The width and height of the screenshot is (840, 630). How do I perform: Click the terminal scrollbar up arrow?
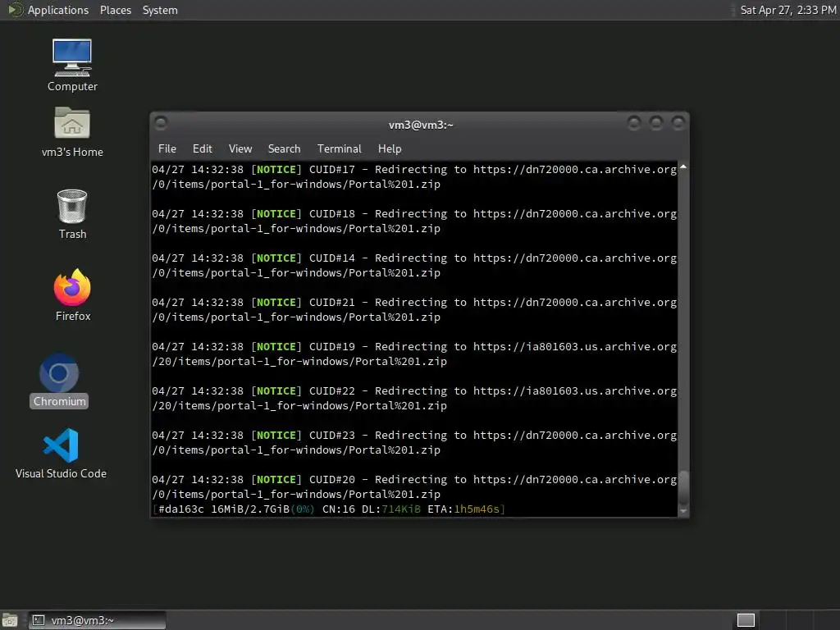683,167
